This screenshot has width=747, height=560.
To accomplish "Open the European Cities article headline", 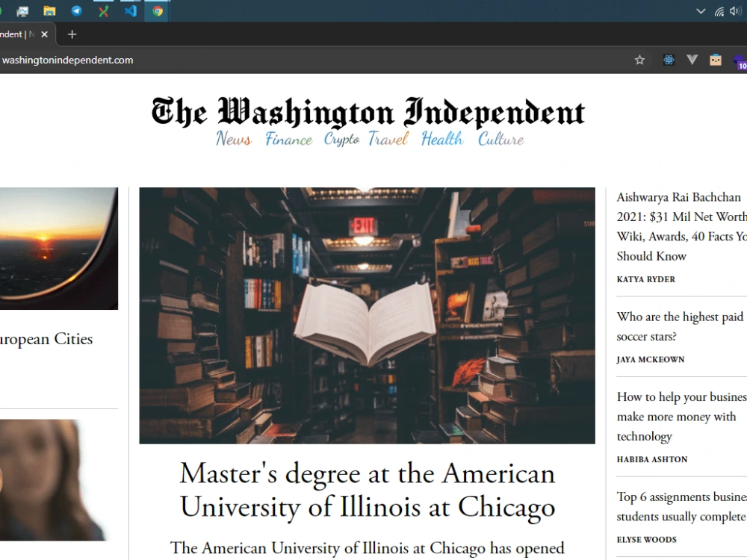I will [x=46, y=339].
